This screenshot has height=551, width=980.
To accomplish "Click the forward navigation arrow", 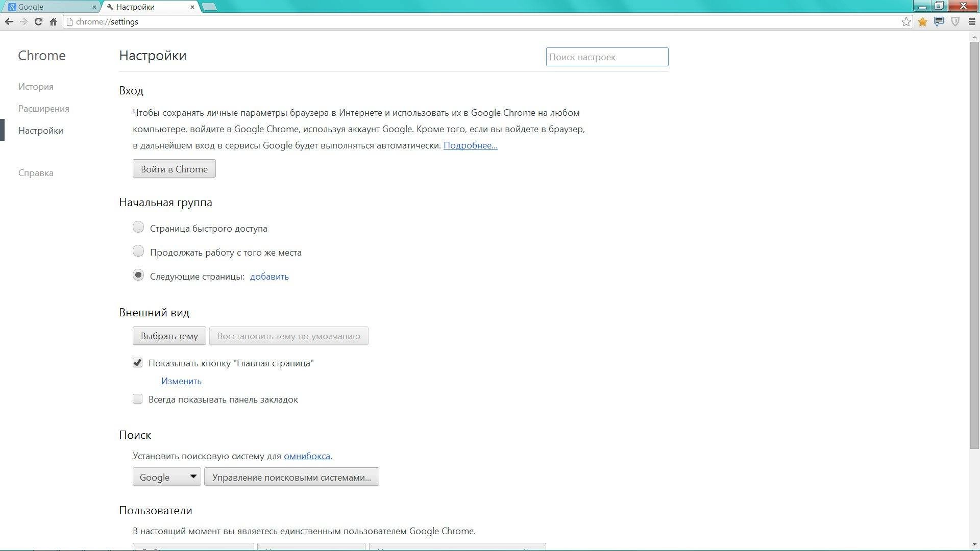I will point(23,21).
